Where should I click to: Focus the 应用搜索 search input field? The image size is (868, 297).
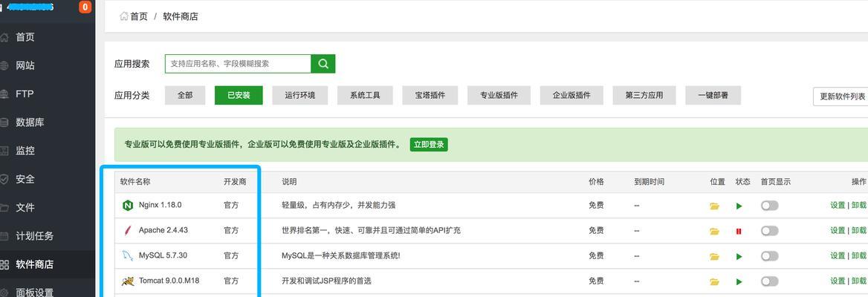(x=238, y=64)
